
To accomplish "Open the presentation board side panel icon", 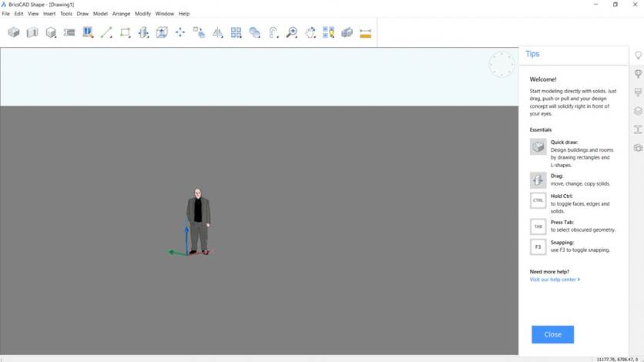I will 638,92.
